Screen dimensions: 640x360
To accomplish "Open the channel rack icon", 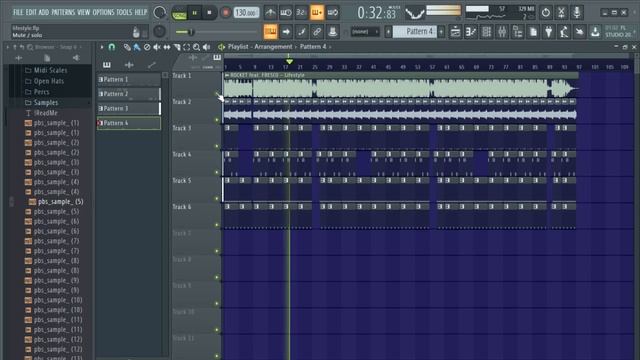I will tap(486, 31).
